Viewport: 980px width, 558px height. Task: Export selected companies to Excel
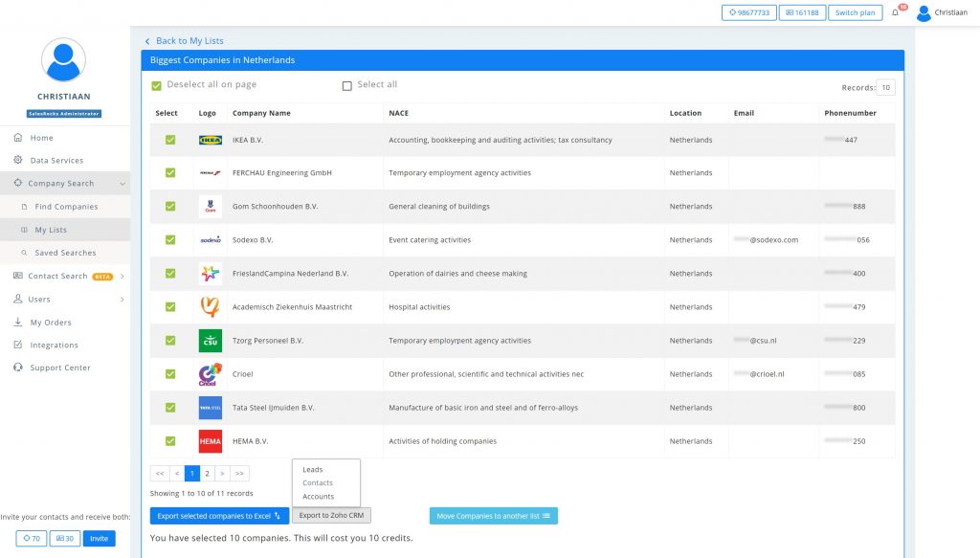pos(218,516)
